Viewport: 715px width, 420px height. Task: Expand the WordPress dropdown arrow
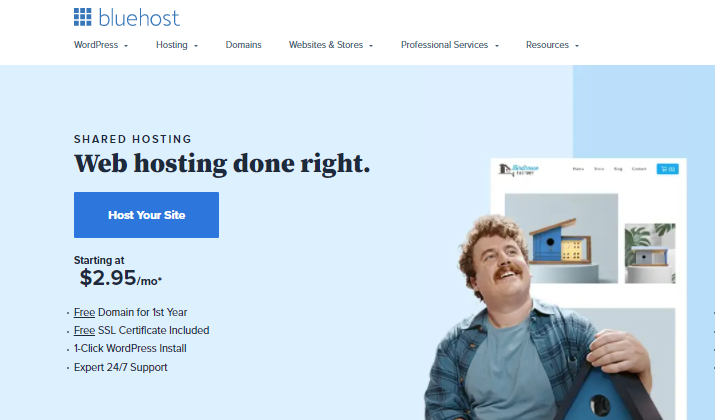pos(126,46)
